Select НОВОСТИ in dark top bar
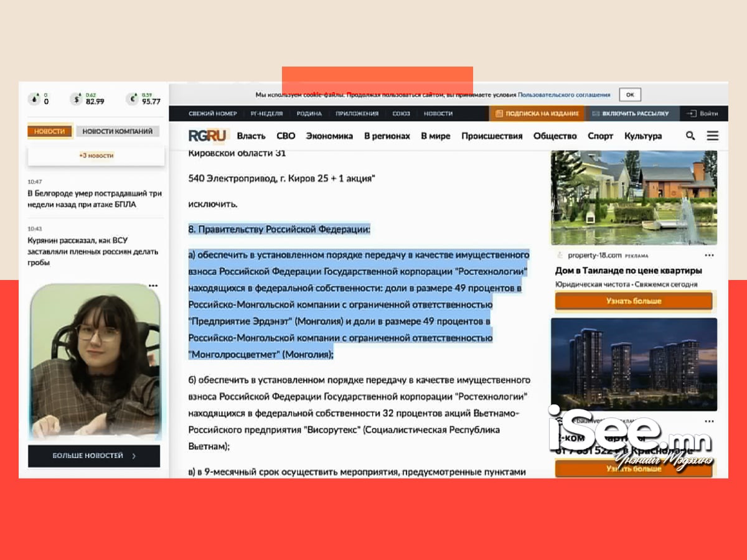Viewport: 747px width, 560px height. coord(438,114)
